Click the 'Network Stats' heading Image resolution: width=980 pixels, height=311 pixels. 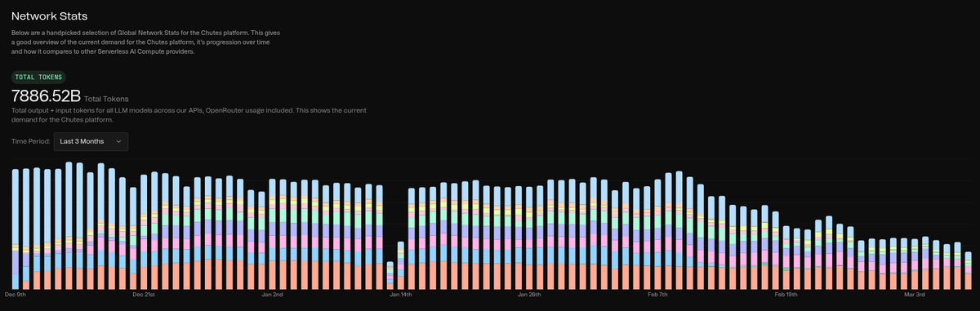point(50,16)
